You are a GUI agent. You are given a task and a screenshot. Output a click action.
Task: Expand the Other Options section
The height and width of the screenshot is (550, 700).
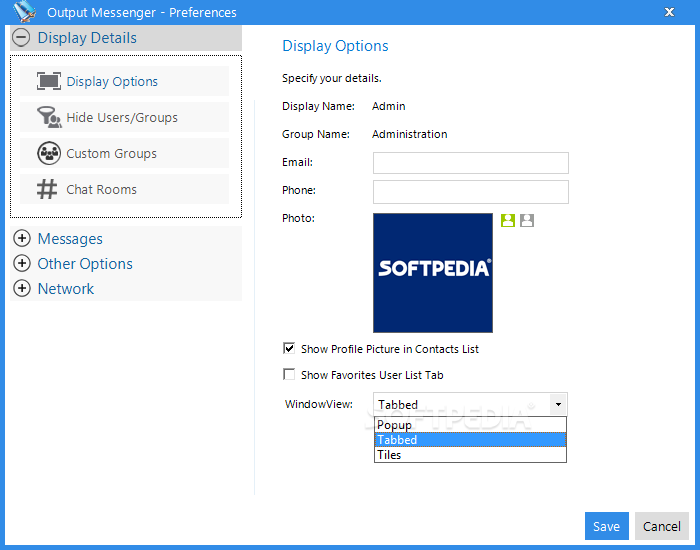point(22,264)
